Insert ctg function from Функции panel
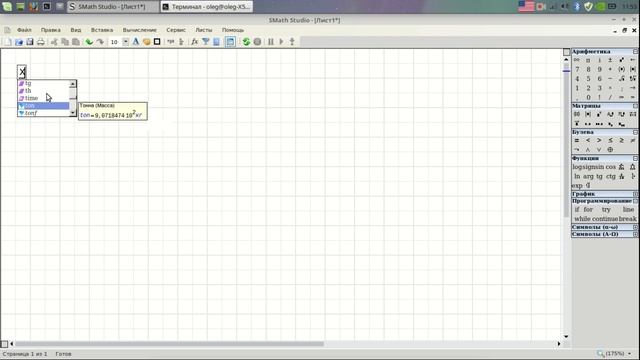This screenshot has height=360, width=640. tap(610, 176)
